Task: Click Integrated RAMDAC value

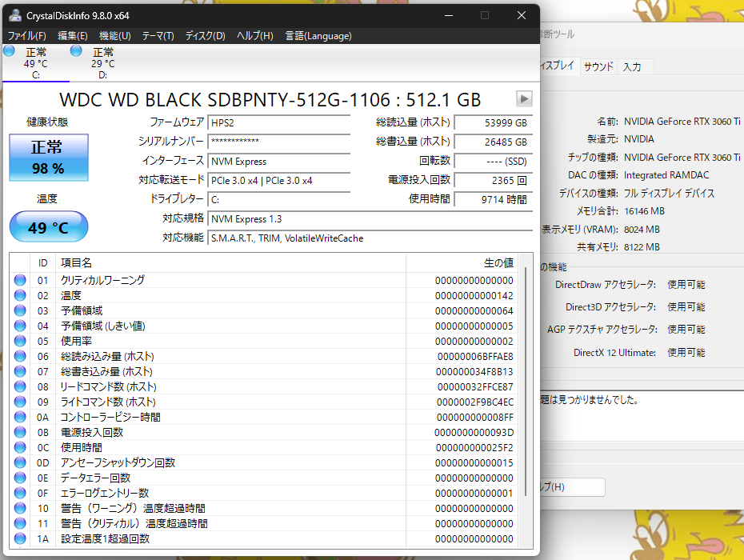Action: [666, 175]
